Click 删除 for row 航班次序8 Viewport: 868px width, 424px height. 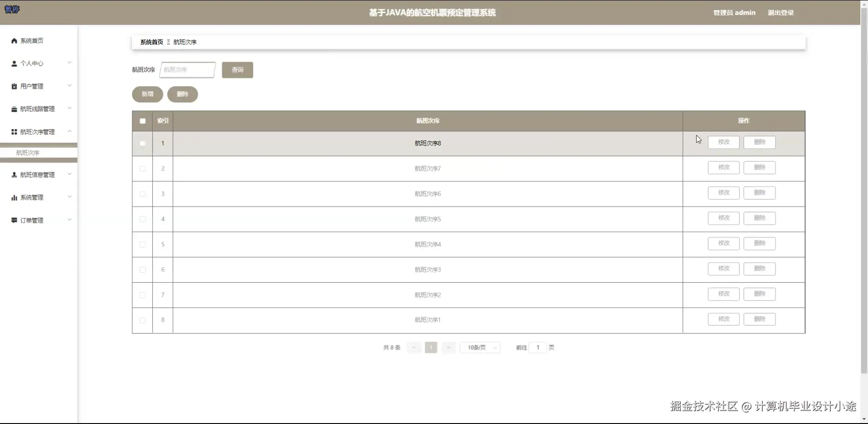(x=760, y=142)
